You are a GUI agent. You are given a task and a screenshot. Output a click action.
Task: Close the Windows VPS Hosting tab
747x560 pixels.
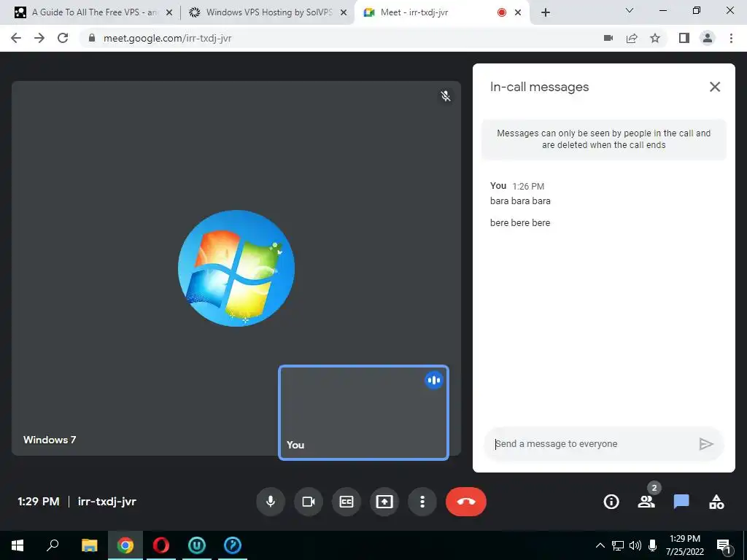click(344, 13)
